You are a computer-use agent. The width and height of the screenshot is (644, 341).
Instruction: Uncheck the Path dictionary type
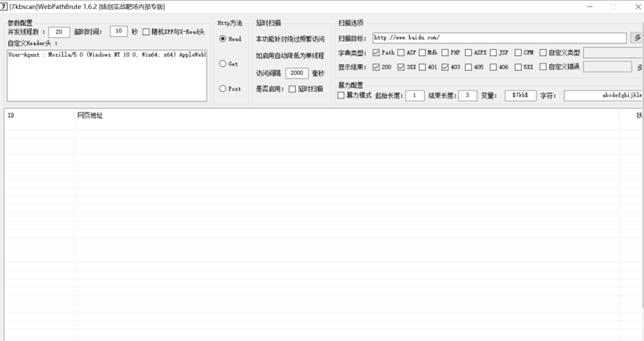(377, 53)
